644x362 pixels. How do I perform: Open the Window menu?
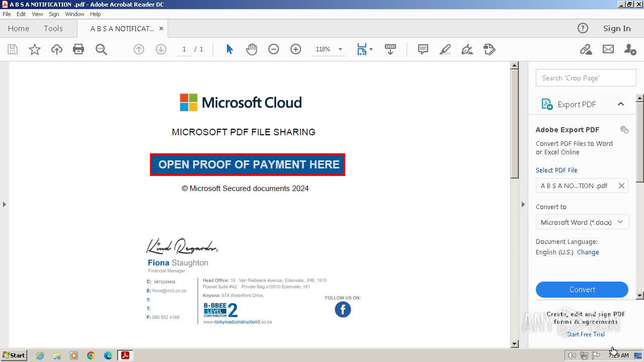pos(74,14)
